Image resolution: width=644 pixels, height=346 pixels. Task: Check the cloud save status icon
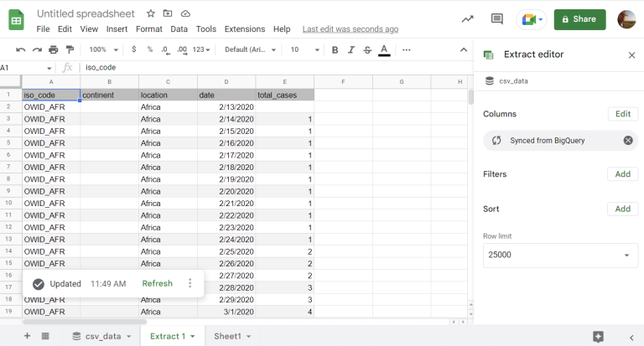[185, 13]
